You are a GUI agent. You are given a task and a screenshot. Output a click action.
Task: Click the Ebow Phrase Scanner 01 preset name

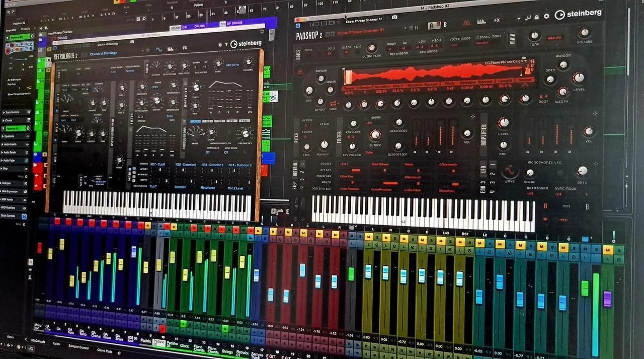click(x=361, y=31)
